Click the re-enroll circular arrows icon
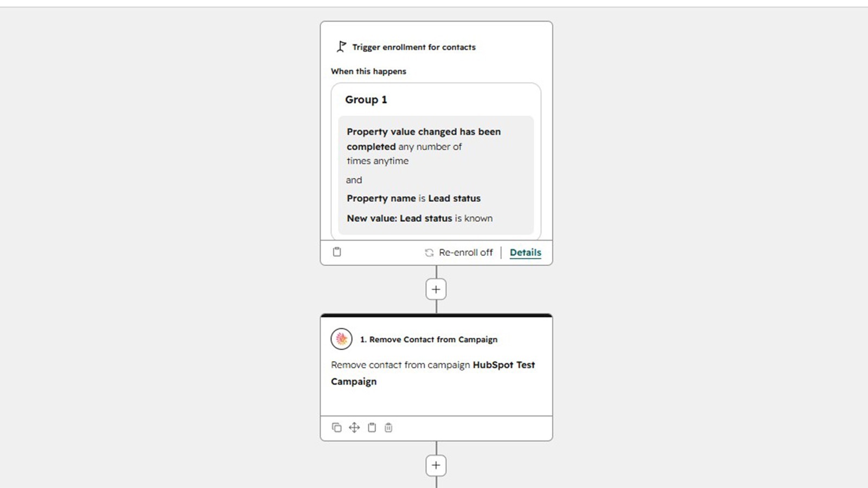 (x=429, y=253)
